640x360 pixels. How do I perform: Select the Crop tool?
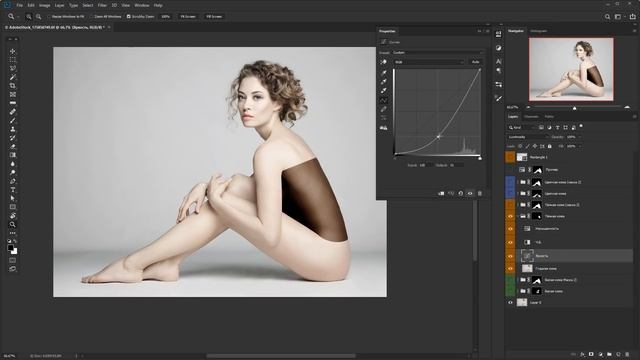point(13,85)
